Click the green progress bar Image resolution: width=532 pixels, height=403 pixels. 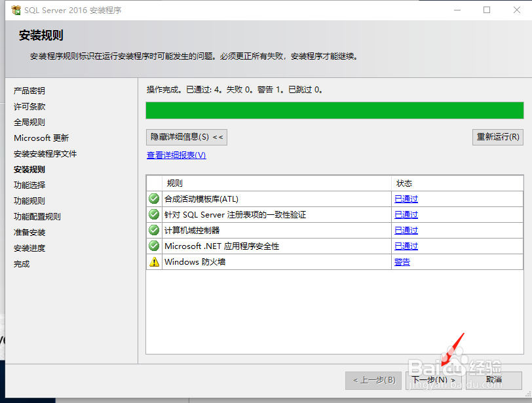tap(335, 111)
